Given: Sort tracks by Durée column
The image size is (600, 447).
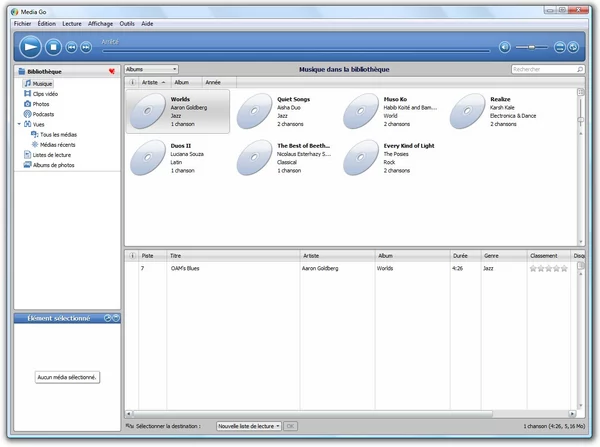Looking at the screenshot, I should click(x=465, y=256).
